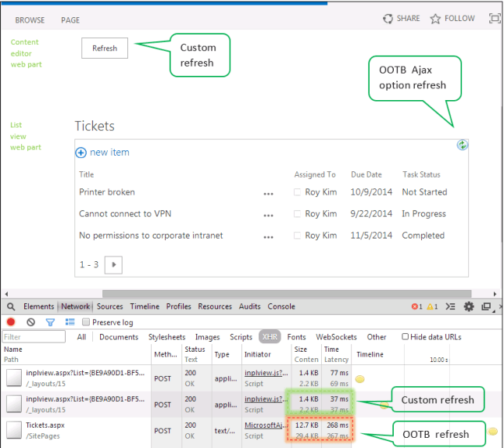
Task: Click the DevTools inspect magnifier icon
Action: (11, 306)
